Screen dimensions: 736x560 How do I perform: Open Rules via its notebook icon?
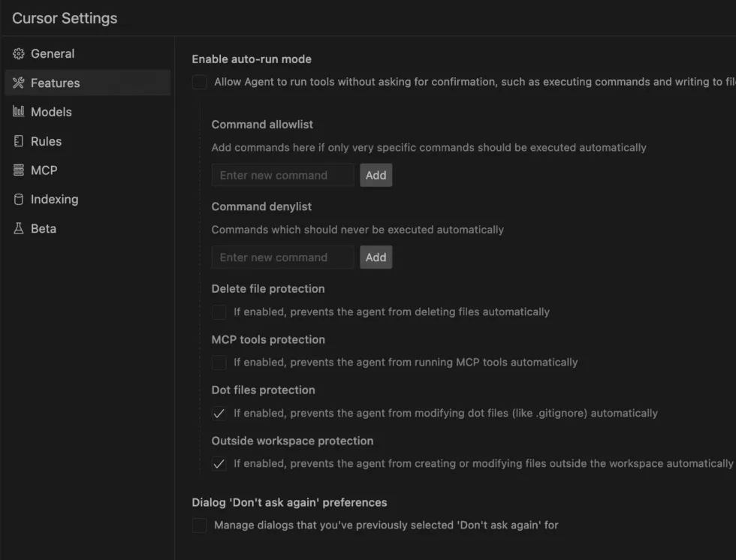click(x=18, y=140)
